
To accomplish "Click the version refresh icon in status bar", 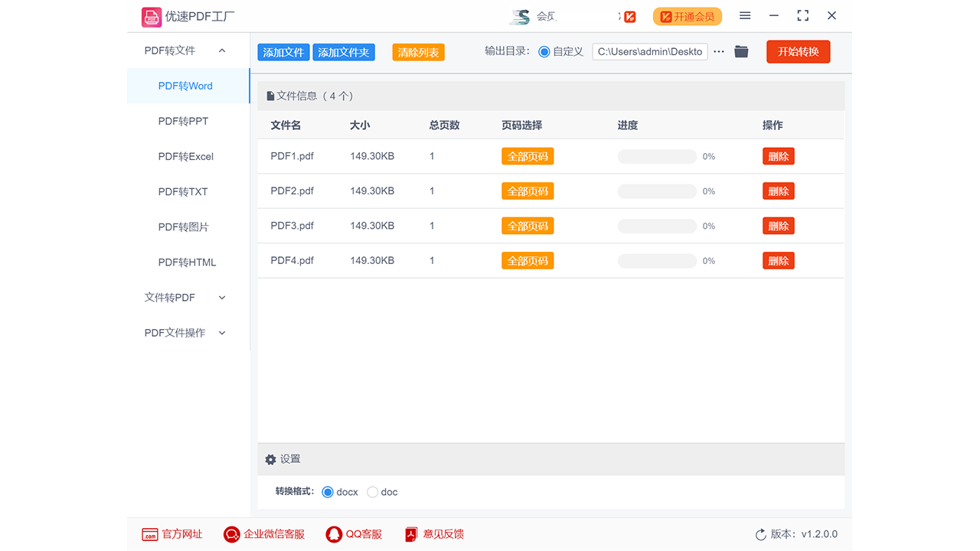I will coord(760,534).
